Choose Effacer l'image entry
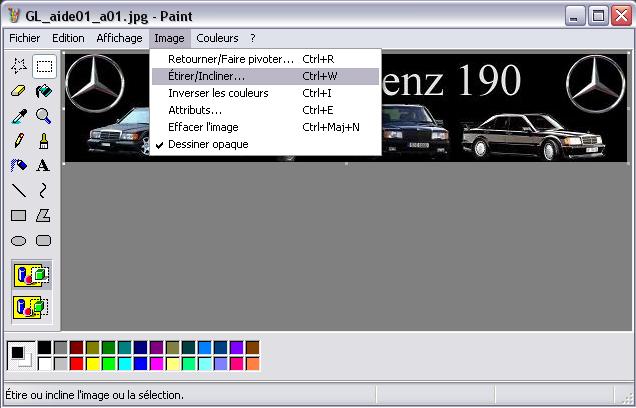636x408 pixels. tap(266, 127)
